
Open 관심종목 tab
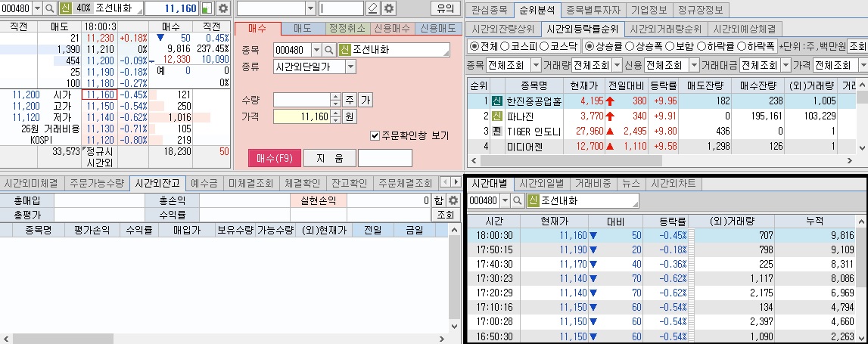tap(490, 9)
